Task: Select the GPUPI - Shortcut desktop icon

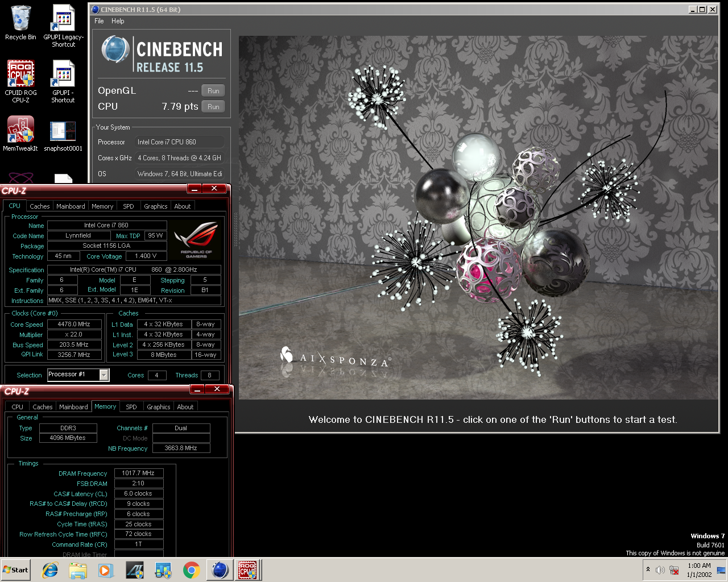Action: point(63,81)
